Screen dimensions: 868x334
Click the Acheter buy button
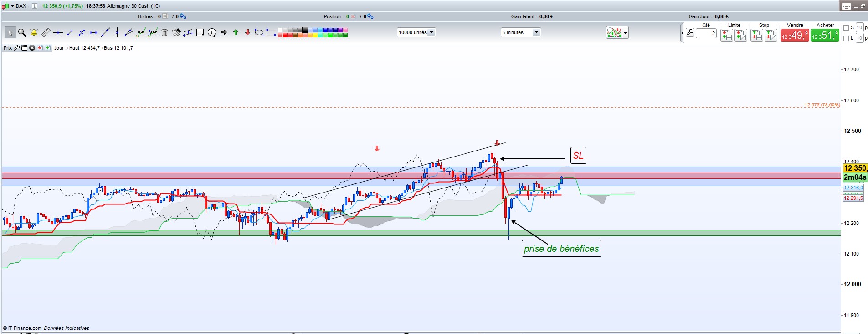coord(825,35)
